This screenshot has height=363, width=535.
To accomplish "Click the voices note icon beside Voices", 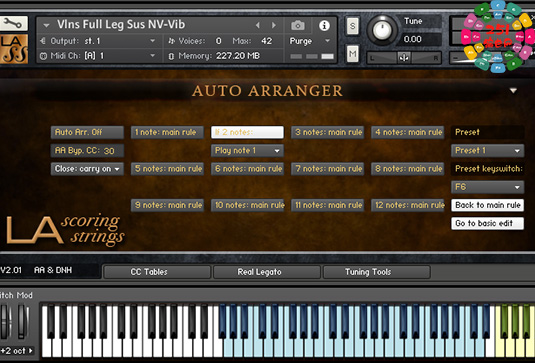I will (x=172, y=41).
